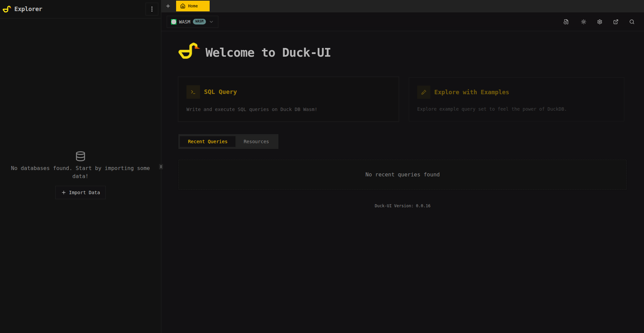The width and height of the screenshot is (644, 333).
Task: Open the Explorer three-dot options menu
Action: 152,9
